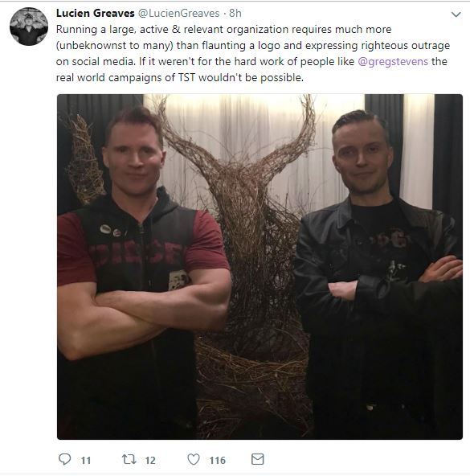Expand the tweet options chevron menu
Screen dimensions: 470x476
coord(456,14)
